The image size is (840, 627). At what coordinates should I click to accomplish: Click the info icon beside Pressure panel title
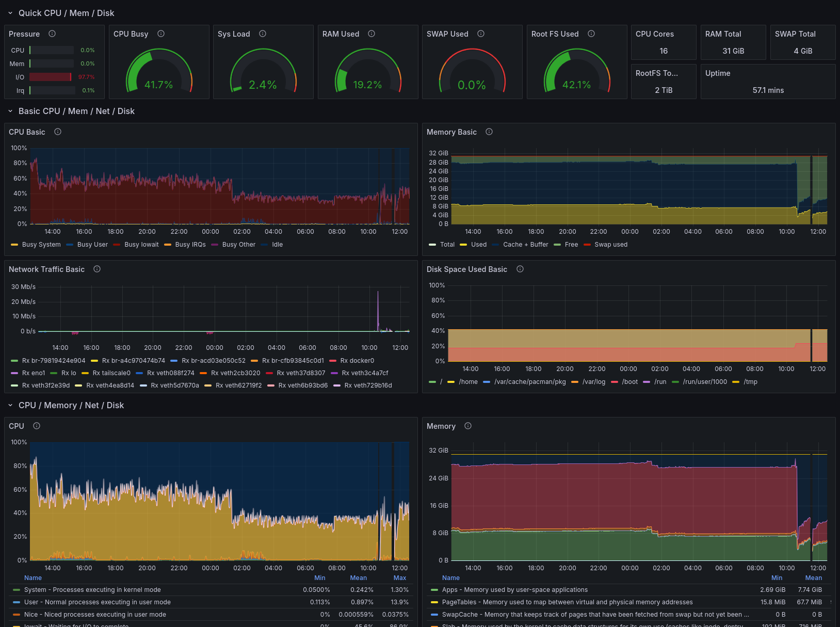point(52,34)
